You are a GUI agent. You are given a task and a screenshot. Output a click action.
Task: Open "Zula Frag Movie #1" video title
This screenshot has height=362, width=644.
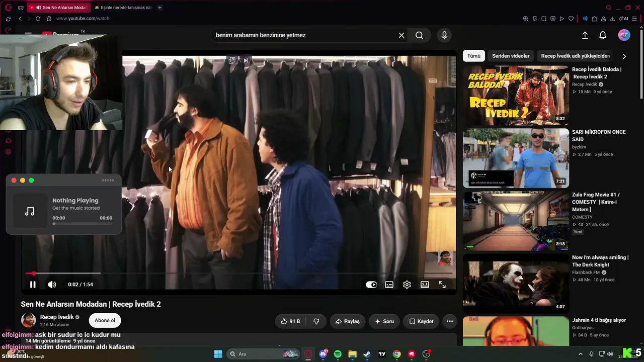click(x=596, y=202)
